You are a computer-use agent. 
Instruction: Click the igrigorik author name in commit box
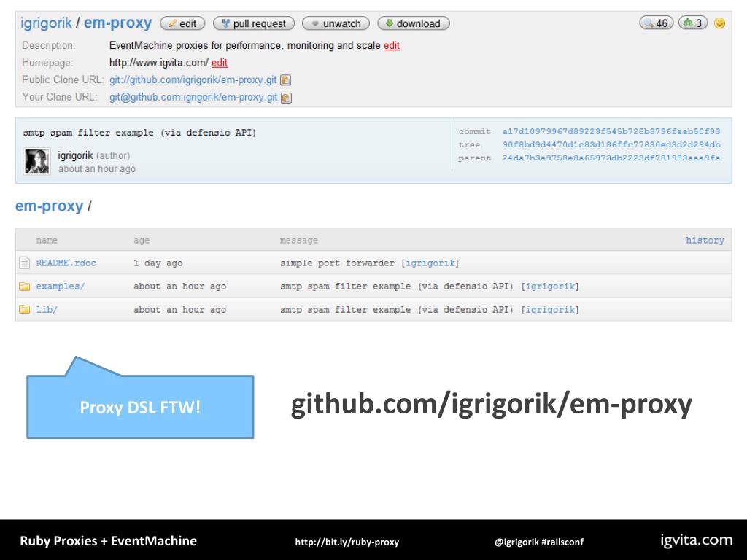click(75, 155)
